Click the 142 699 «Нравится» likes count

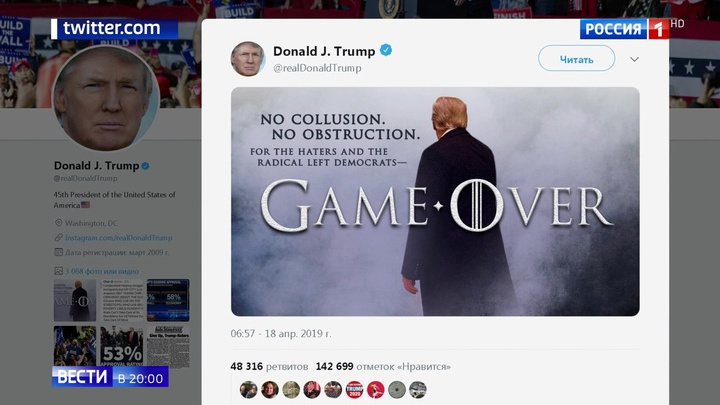(x=383, y=366)
